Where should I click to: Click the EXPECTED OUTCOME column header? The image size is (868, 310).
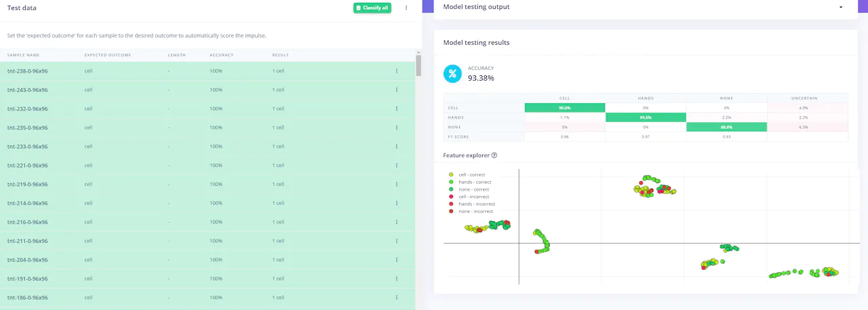pos(108,55)
